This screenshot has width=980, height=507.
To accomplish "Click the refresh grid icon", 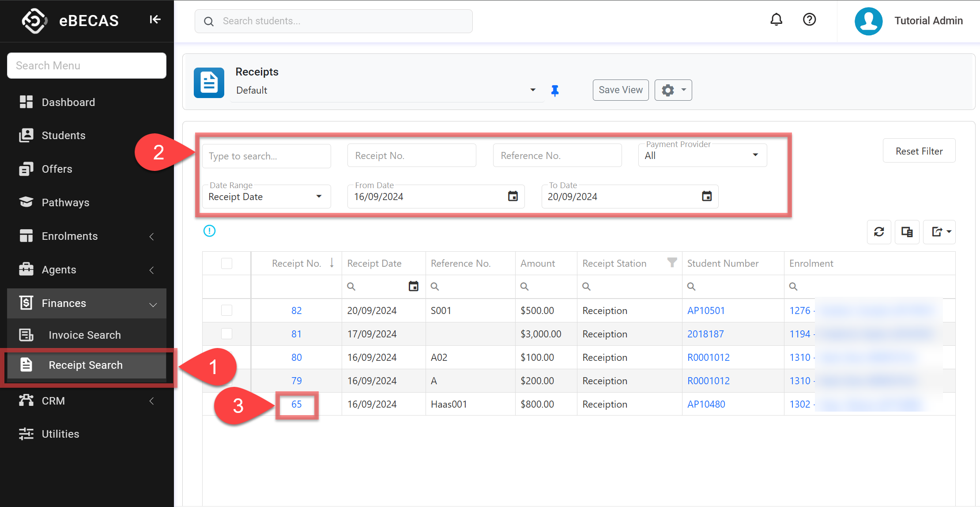I will point(879,232).
